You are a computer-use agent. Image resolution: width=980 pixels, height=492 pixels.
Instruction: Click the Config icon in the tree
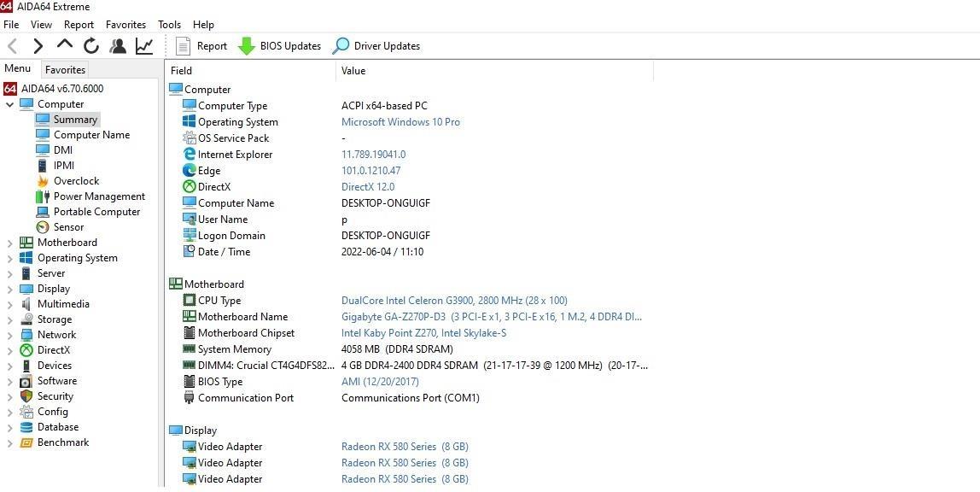(x=26, y=412)
